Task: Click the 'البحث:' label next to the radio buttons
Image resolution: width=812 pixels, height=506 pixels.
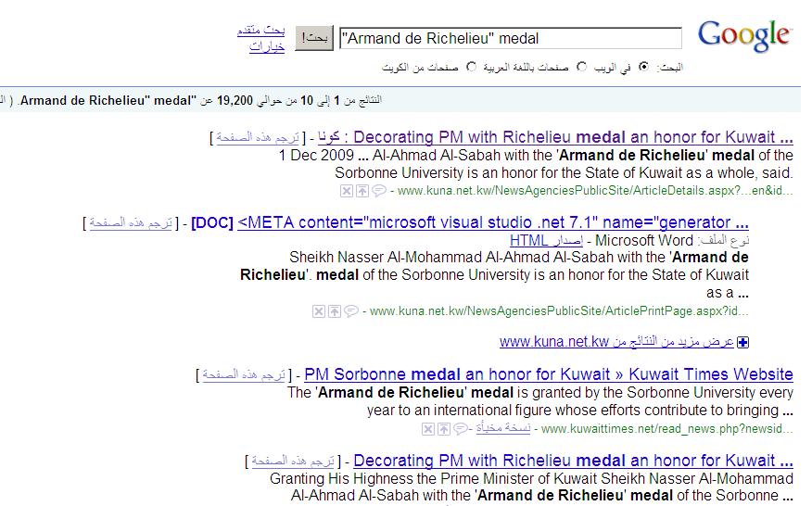Action: (x=670, y=68)
